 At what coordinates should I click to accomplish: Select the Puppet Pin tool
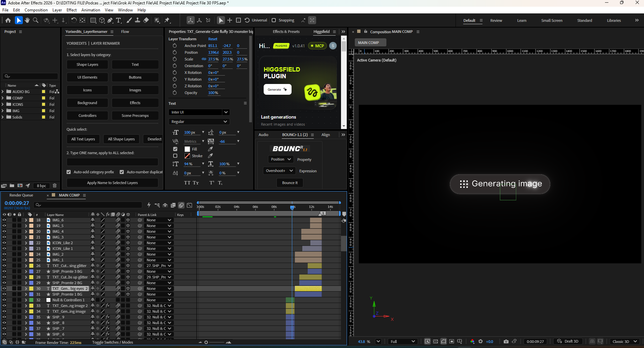coord(167,20)
